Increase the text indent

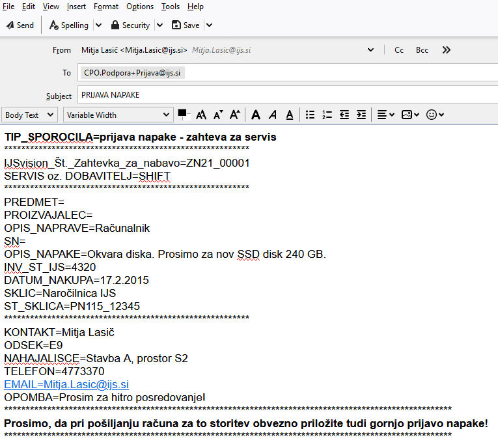pyautogui.click(x=361, y=115)
